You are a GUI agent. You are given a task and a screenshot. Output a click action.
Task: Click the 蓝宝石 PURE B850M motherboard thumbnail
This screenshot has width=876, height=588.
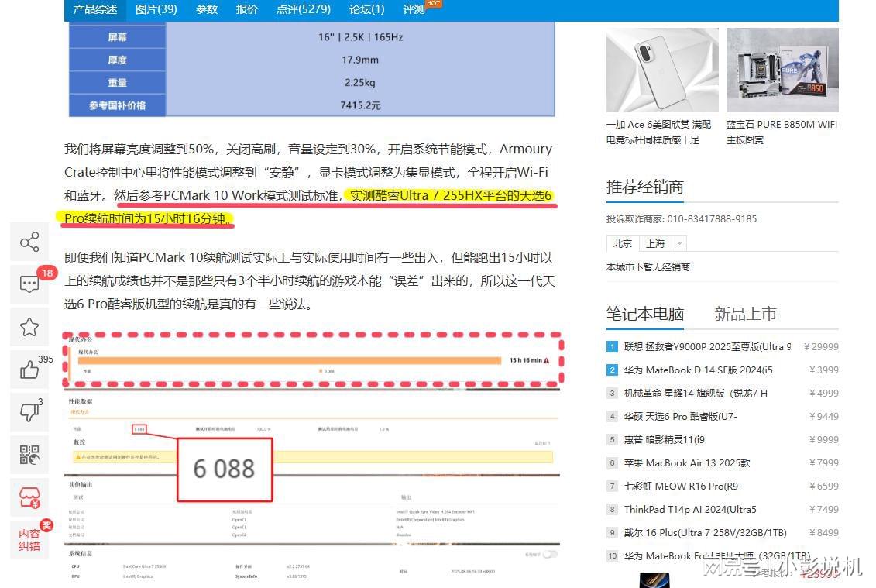782,70
